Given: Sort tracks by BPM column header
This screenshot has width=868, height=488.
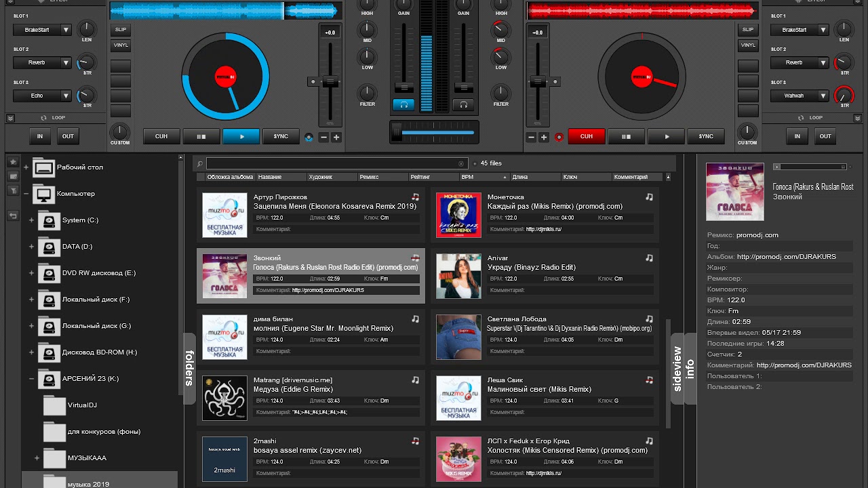Looking at the screenshot, I should [x=484, y=177].
